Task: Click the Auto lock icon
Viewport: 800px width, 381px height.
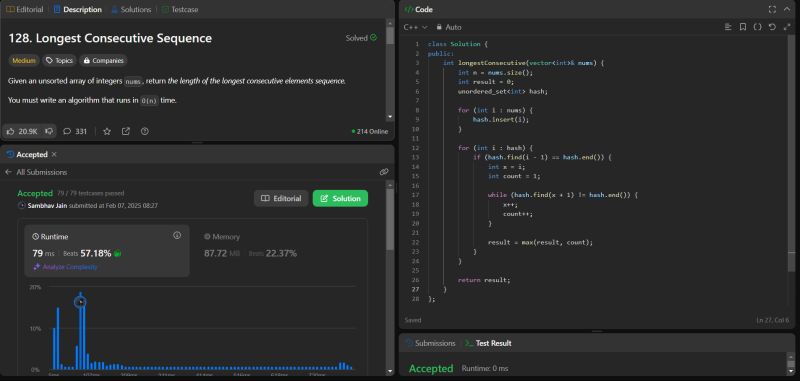Action: coord(439,27)
